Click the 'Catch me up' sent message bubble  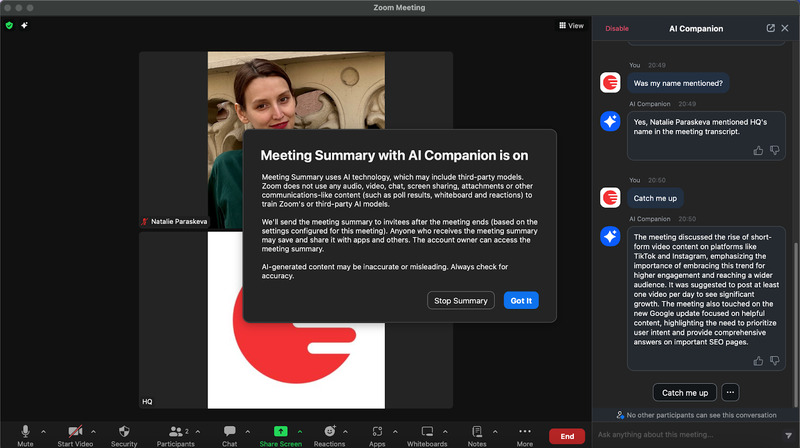[655, 198]
